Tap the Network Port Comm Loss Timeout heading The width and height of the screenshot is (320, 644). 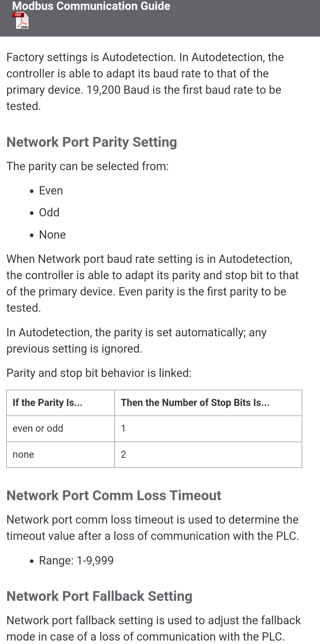point(114,495)
